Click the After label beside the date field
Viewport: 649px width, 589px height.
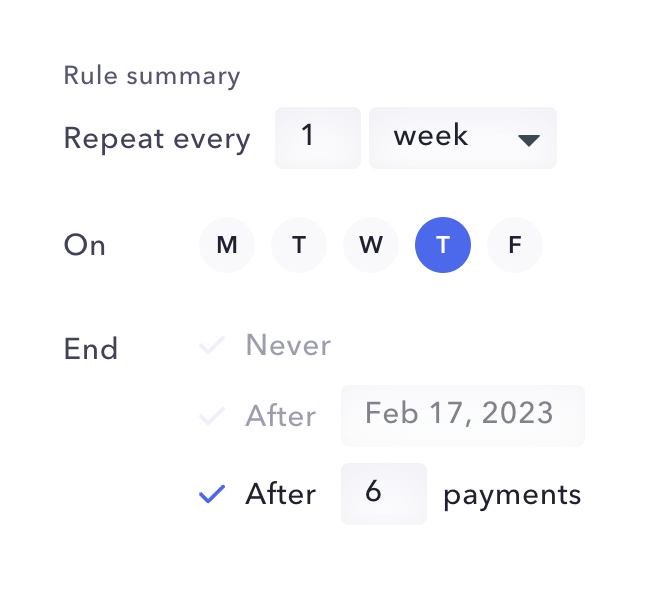pos(280,415)
